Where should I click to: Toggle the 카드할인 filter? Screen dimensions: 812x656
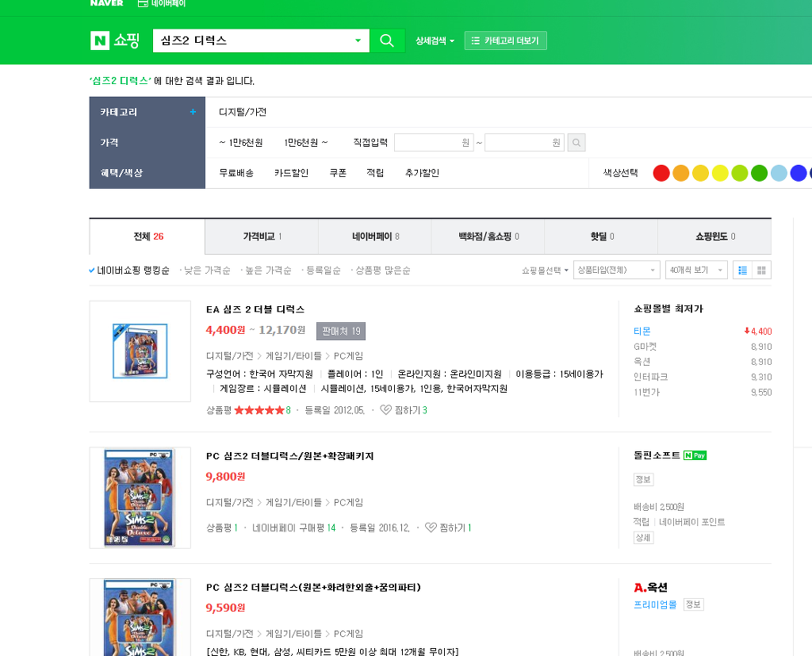click(291, 173)
